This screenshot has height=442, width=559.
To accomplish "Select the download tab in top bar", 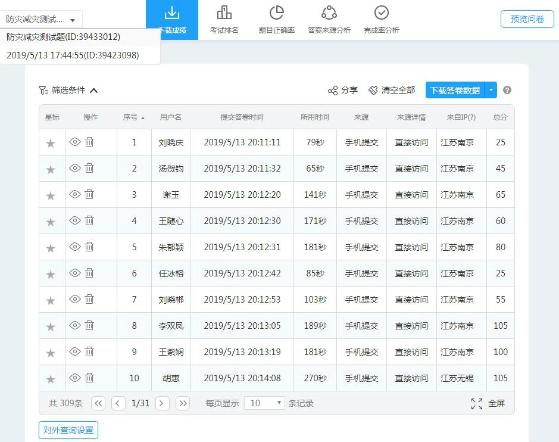I will pyautogui.click(x=172, y=20).
